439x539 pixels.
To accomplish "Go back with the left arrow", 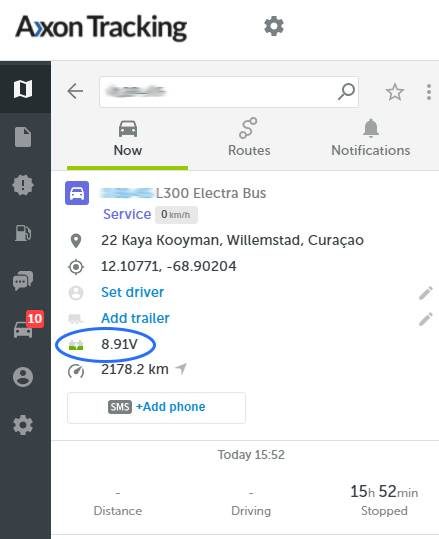I will point(75,91).
